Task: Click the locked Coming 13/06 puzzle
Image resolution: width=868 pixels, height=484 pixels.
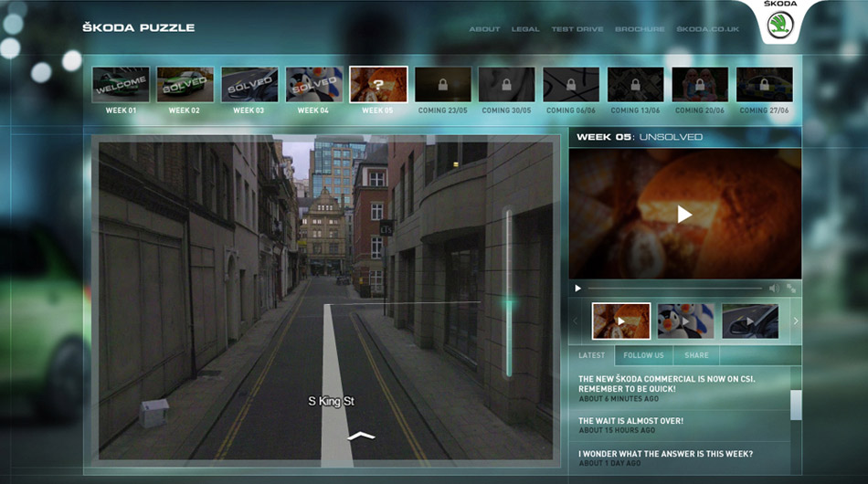Action: [636, 85]
